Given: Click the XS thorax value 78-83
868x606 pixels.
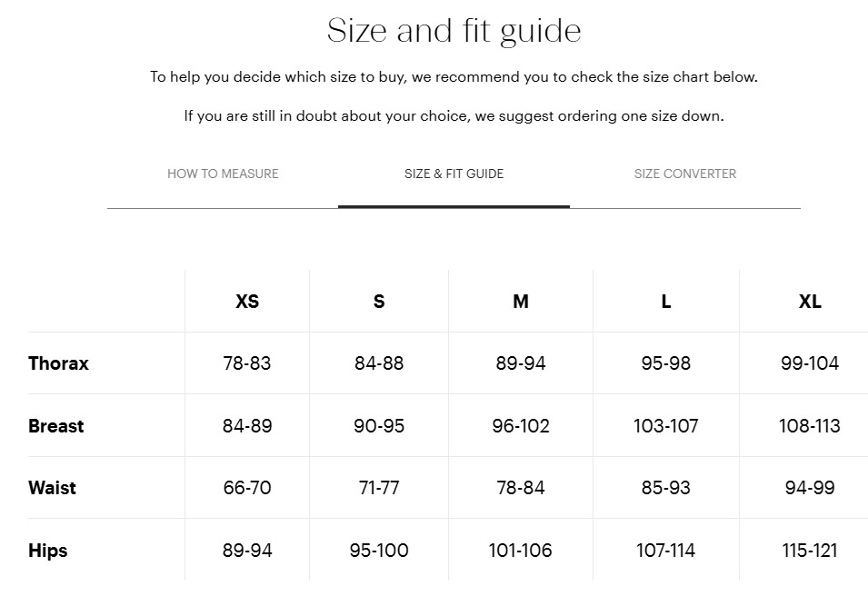Looking at the screenshot, I should pos(247,363).
